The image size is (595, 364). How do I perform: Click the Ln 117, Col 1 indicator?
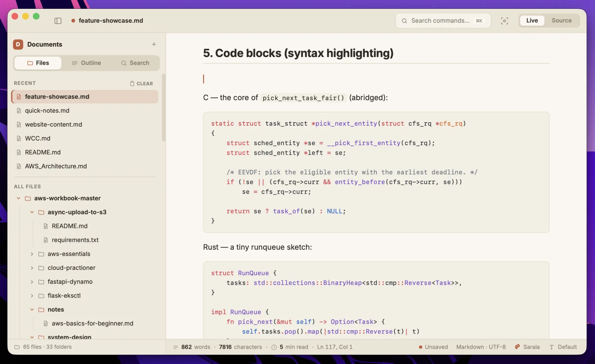click(x=335, y=347)
